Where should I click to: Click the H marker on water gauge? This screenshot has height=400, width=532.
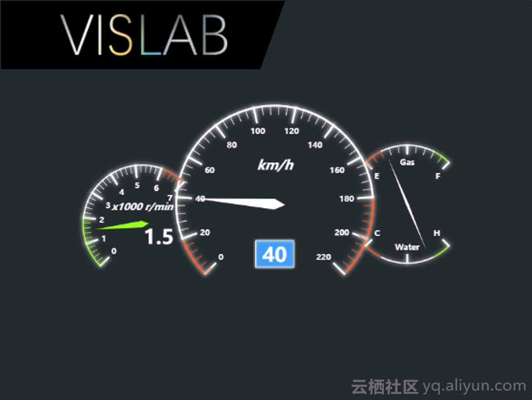[x=437, y=233]
